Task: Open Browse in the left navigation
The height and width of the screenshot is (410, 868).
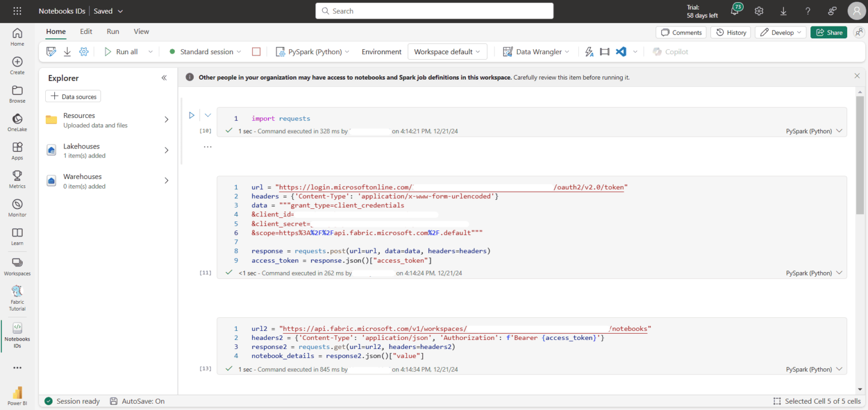Action: point(17,94)
